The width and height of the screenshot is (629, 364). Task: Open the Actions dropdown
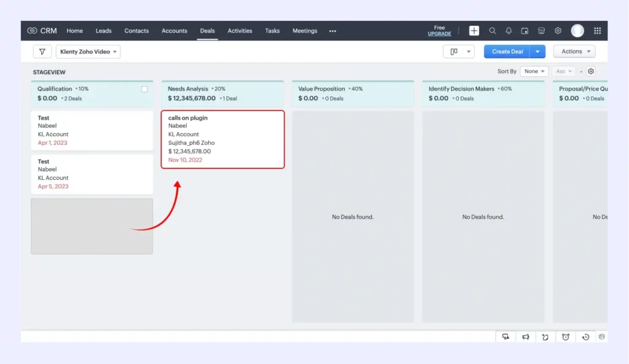(x=574, y=52)
